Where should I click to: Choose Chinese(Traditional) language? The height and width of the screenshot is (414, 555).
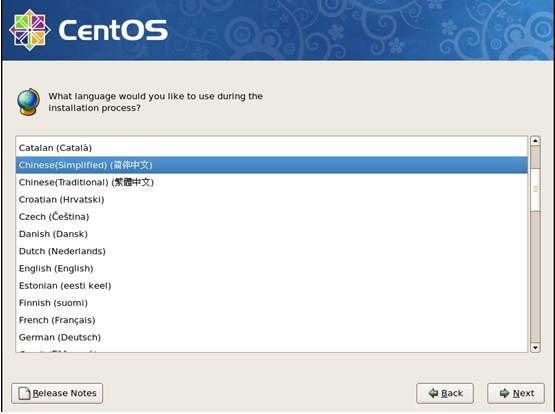[271, 182]
